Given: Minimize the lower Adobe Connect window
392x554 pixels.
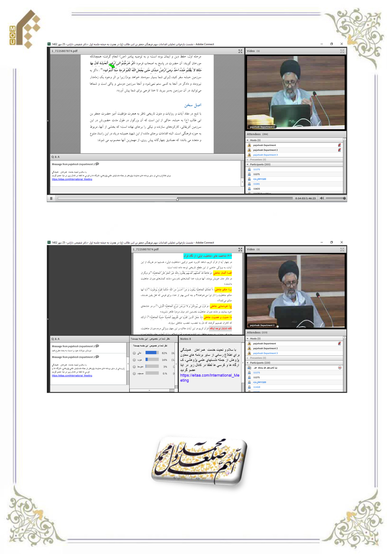Looking at the screenshot, I should click(322, 242).
